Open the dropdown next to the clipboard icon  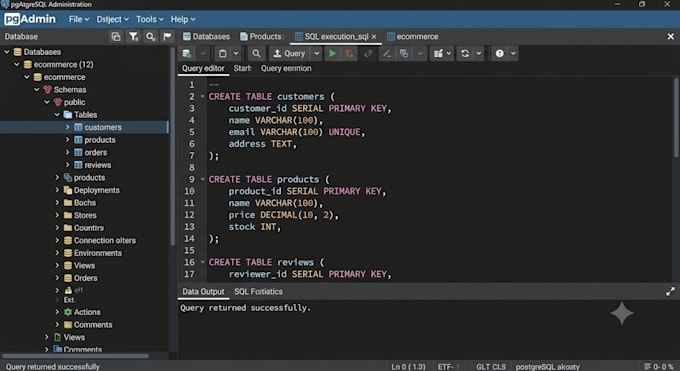pyautogui.click(x=236, y=53)
